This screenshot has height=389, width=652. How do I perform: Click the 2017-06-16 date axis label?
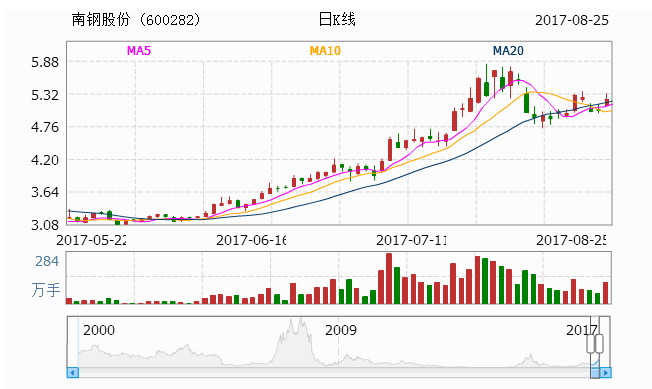251,240
